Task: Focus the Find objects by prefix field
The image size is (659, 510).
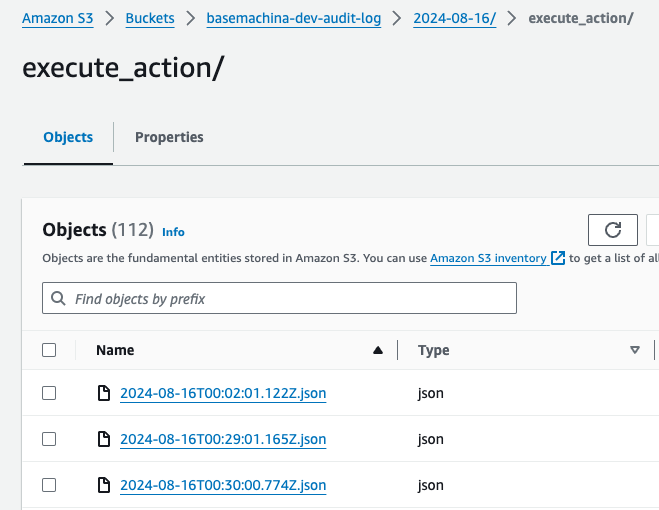Action: (x=279, y=298)
